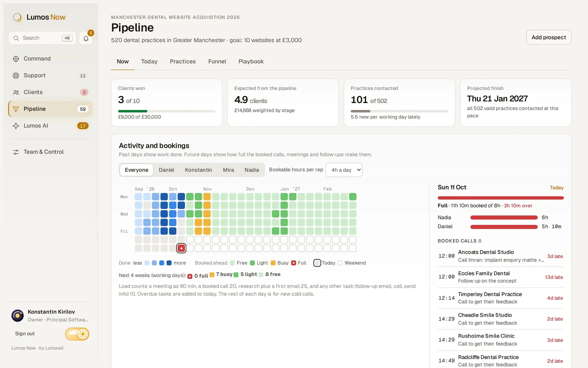This screenshot has width=588, height=368.
Task: Click the Add prospect button
Action: (549, 37)
